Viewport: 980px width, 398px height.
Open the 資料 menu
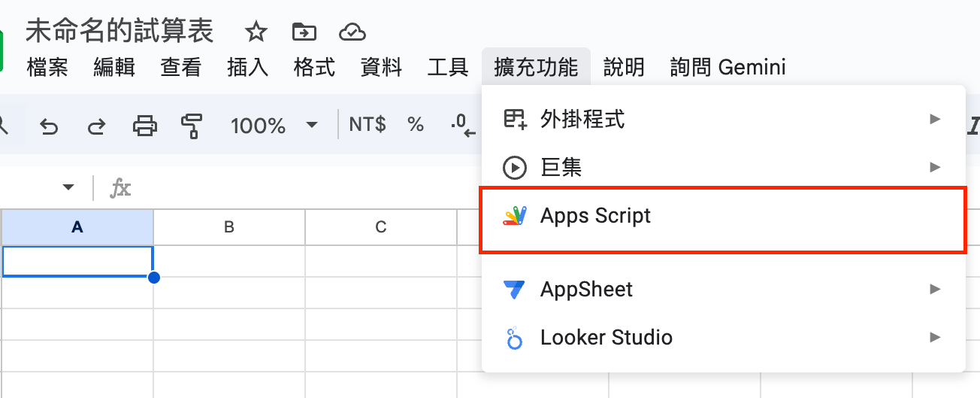coord(382,67)
